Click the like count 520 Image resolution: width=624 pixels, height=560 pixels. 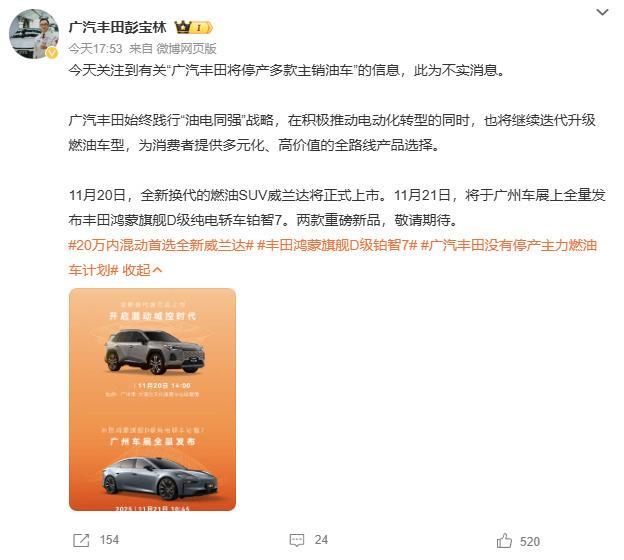(530, 542)
